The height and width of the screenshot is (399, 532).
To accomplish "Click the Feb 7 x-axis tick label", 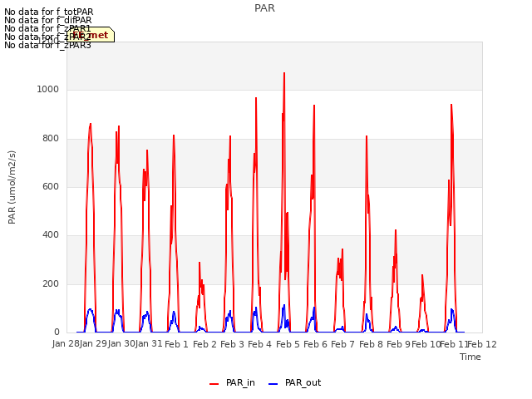I will 342,344.
